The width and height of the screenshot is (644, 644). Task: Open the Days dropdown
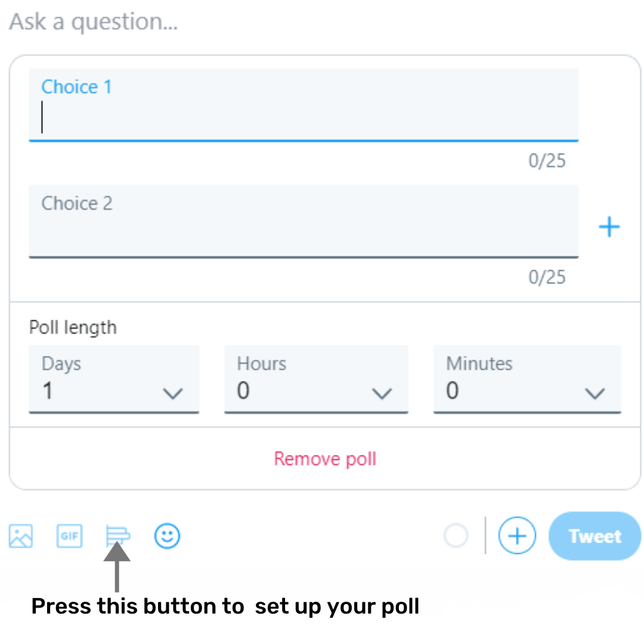(x=114, y=379)
